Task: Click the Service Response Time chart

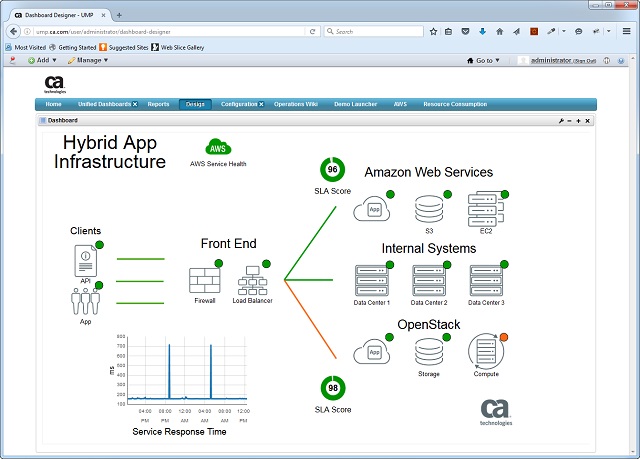Action: pyautogui.click(x=180, y=377)
